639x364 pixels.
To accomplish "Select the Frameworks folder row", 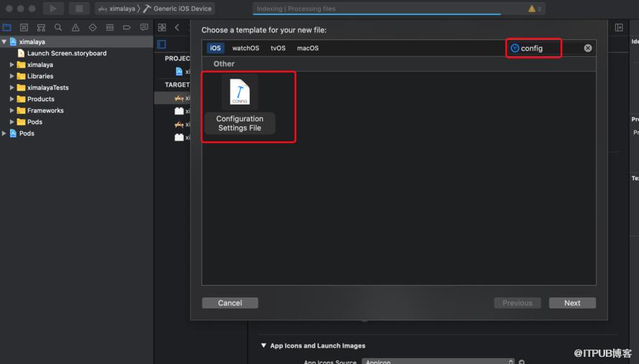I will [77, 110].
